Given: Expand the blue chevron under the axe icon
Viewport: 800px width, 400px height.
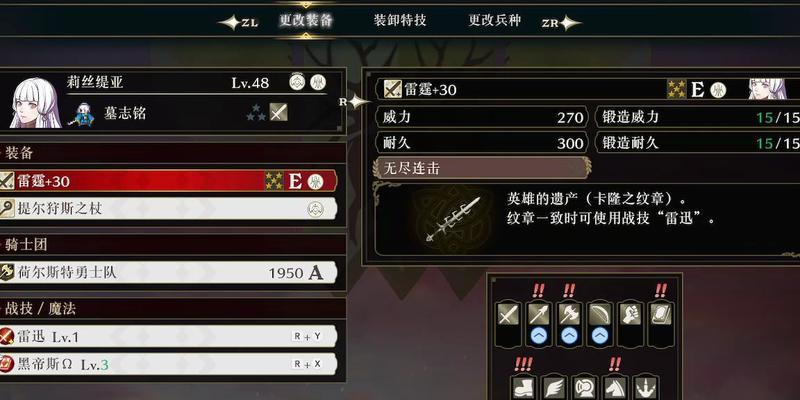Looking at the screenshot, I should point(569,336).
